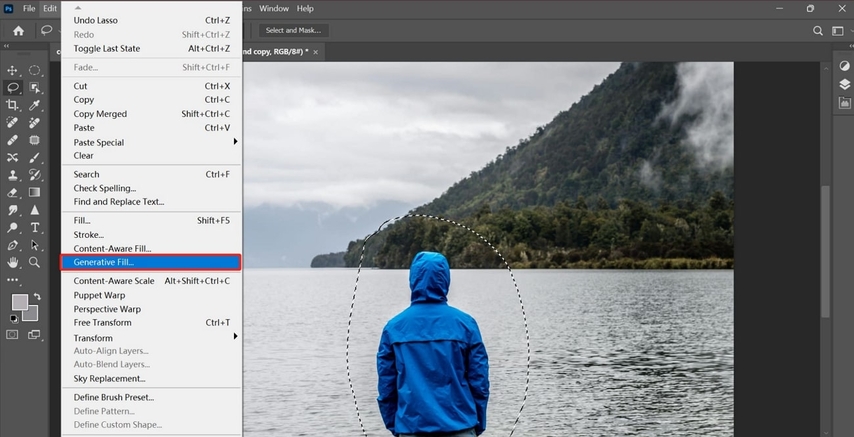
Task: Click the foreground color swatch
Action: 19,302
